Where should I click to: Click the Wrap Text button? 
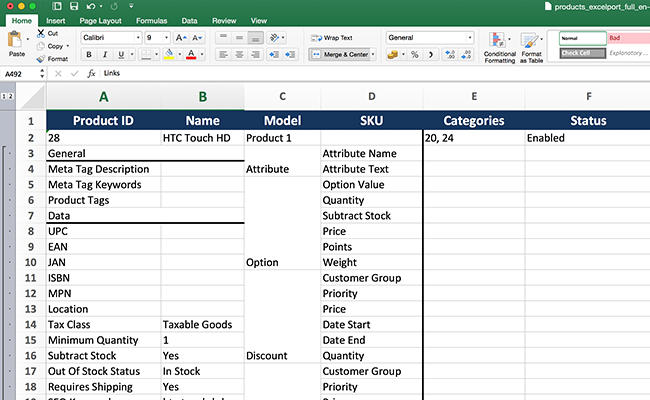coord(332,38)
